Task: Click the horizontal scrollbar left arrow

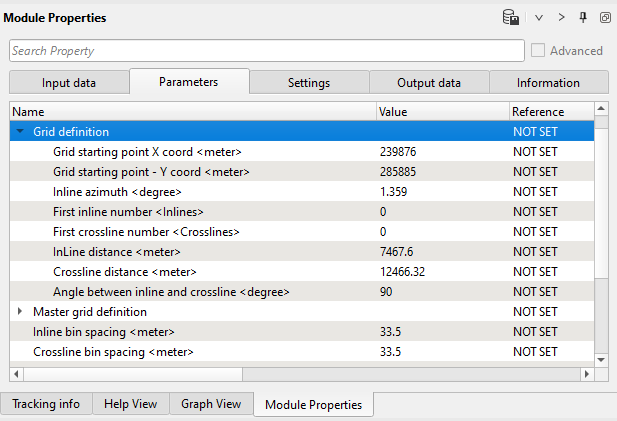Action: click(x=17, y=374)
